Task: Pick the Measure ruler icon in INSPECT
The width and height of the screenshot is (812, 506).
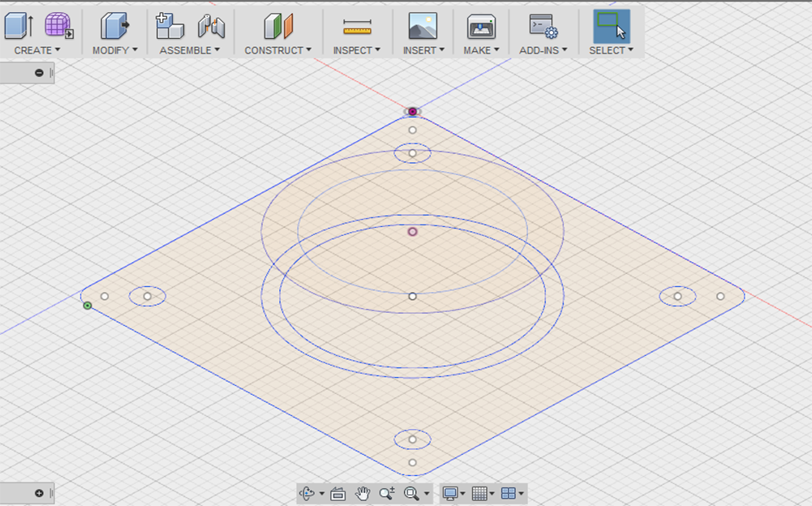Action: coord(357,27)
